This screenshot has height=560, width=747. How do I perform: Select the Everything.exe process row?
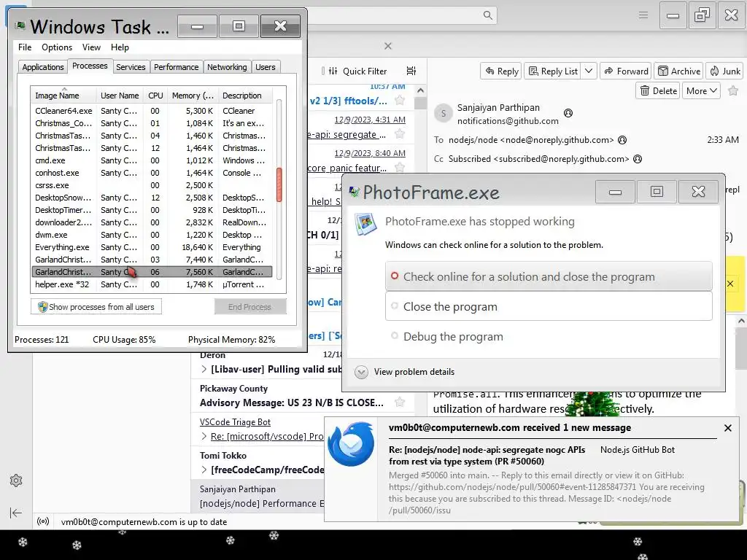[x=152, y=247]
